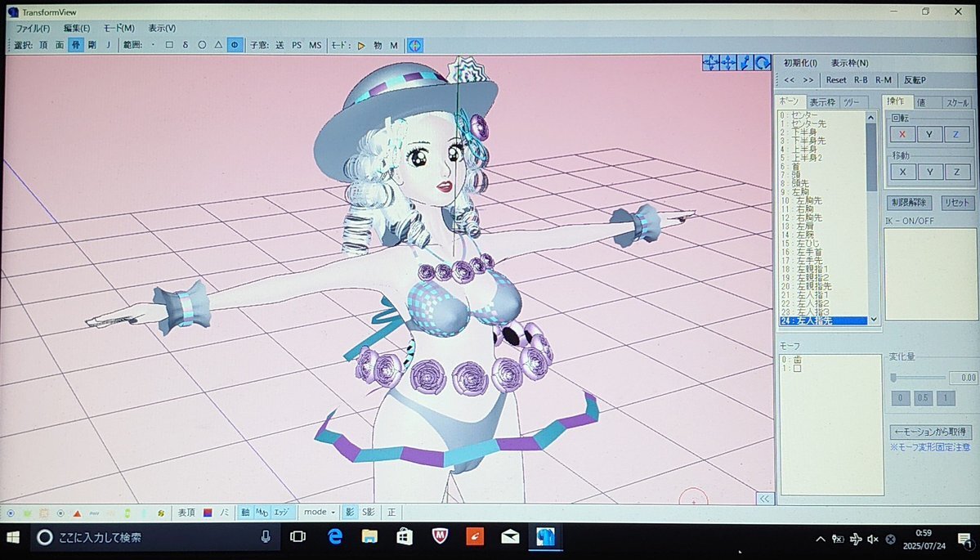Click the viewport zoom camera icon
This screenshot has width=980, height=560.
point(745,62)
